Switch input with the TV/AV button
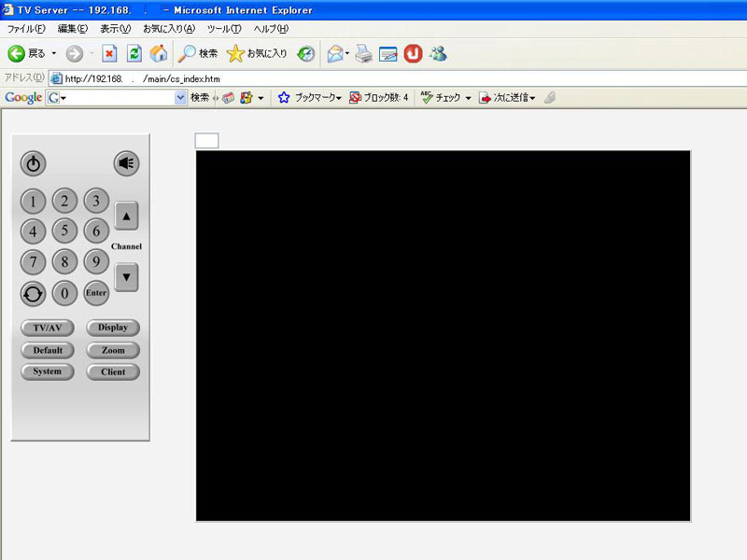 (x=48, y=328)
